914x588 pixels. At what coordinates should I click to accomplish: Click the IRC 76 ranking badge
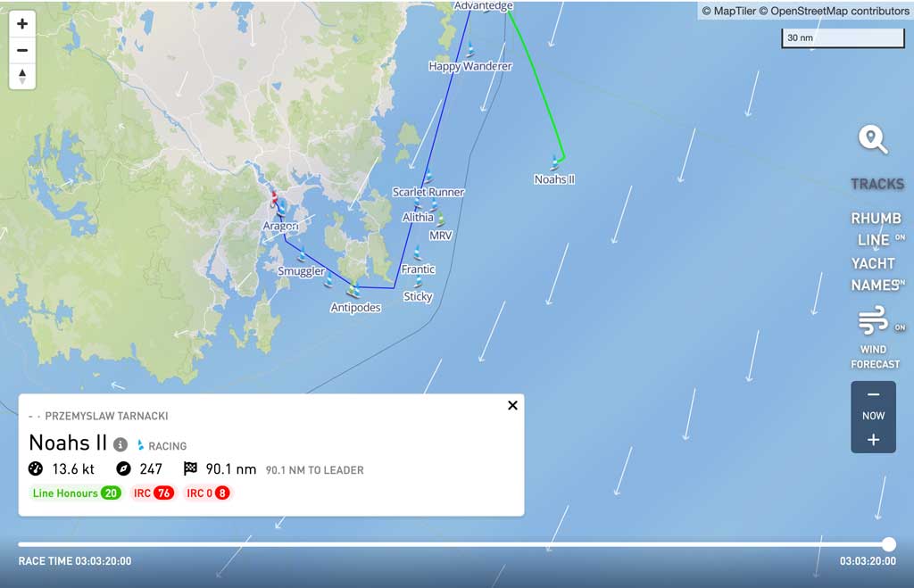tap(153, 493)
